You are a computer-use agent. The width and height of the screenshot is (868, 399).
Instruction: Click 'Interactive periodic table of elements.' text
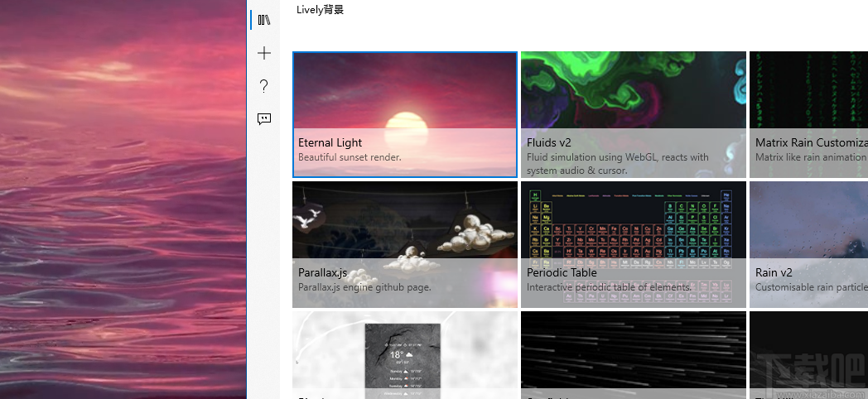tap(609, 287)
